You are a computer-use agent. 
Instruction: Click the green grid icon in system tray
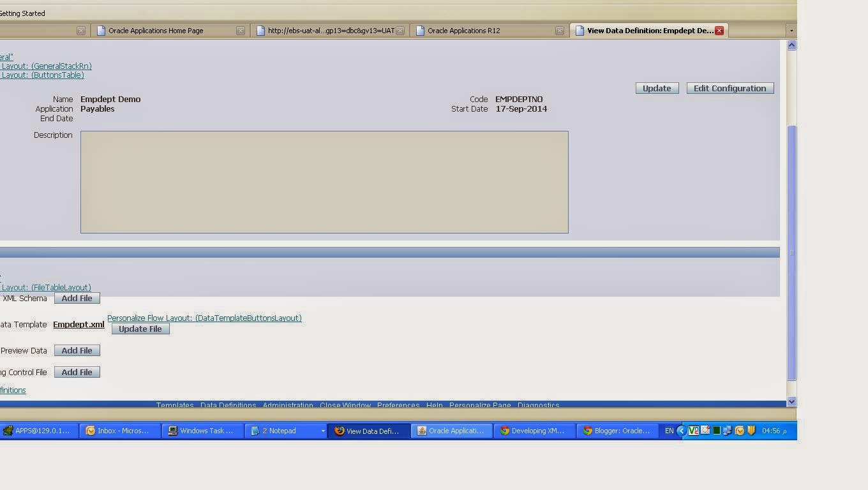point(716,431)
